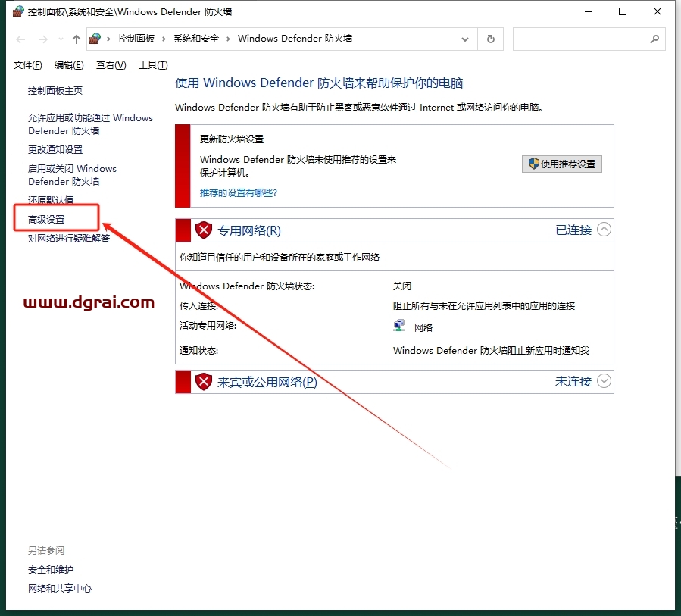The image size is (681, 616).
Task: Refresh the address bar view
Action: pos(491,39)
